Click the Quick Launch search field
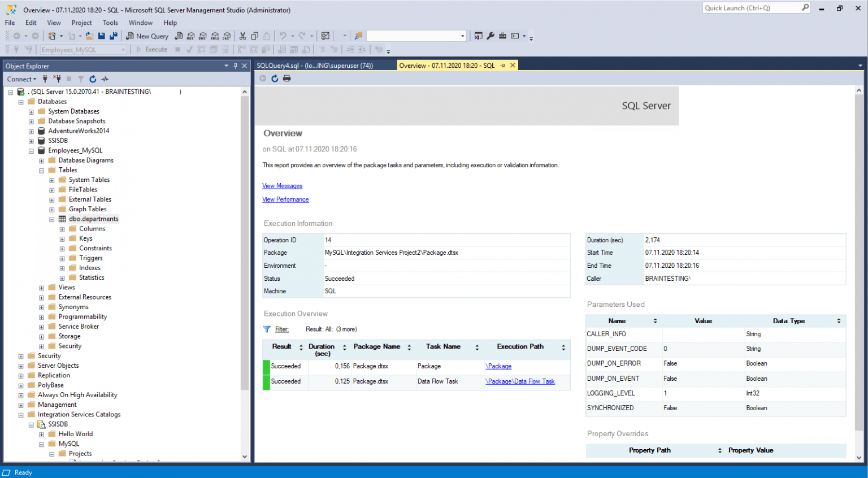 click(752, 8)
